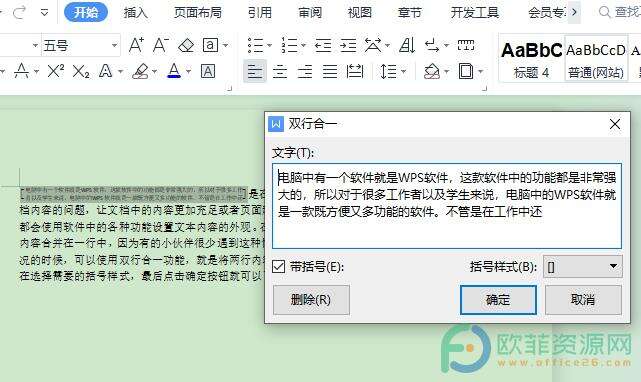Open the paragraph settings dialog launcher

click(485, 88)
